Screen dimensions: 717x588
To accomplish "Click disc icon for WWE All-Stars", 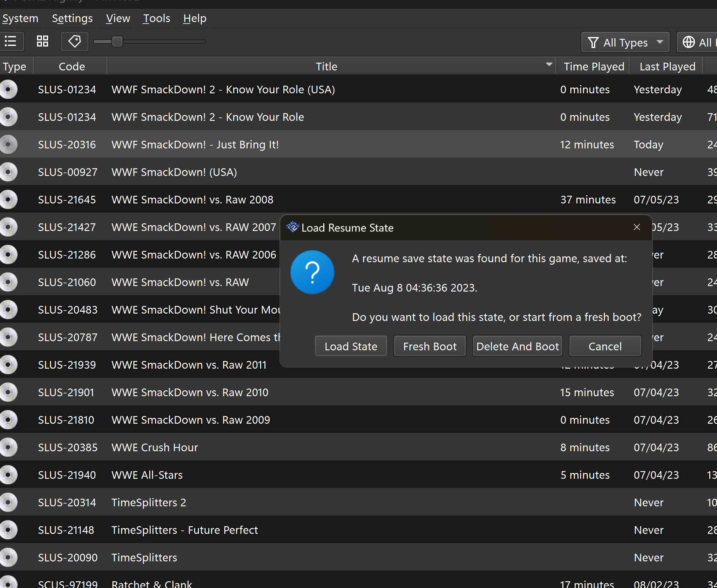I will [8, 475].
